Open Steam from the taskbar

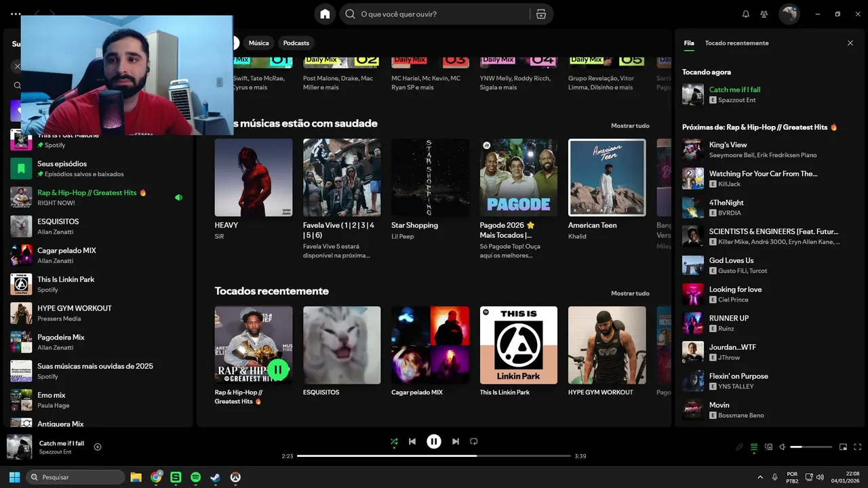tap(215, 477)
